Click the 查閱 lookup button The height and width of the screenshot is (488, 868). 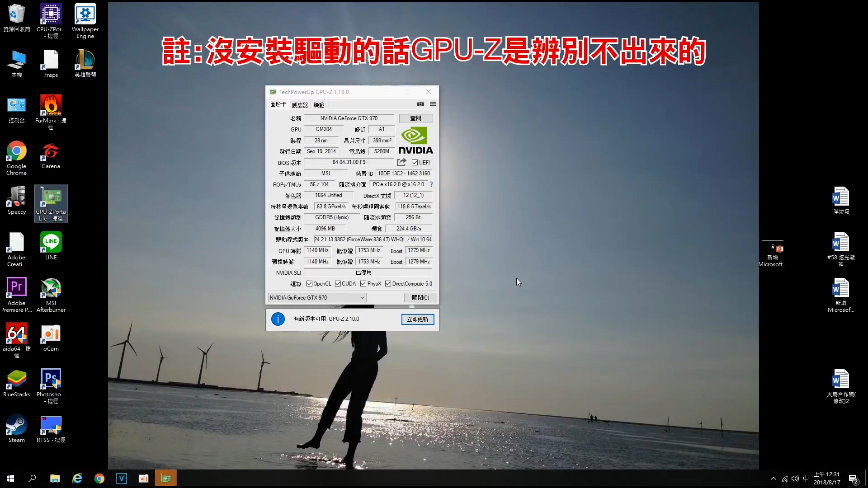415,118
